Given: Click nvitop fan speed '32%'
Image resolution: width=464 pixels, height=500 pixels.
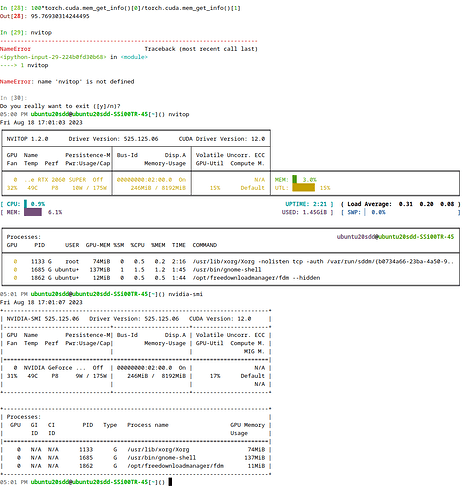Looking at the screenshot, I should pyautogui.click(x=12, y=188).
